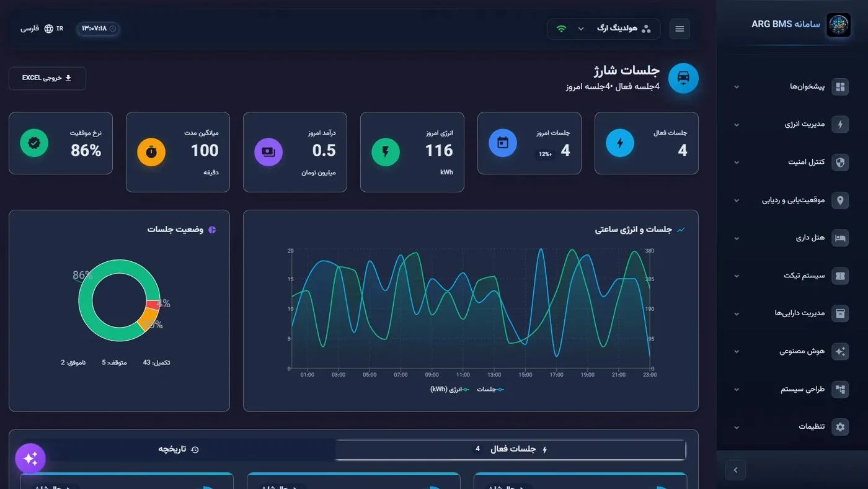The width and height of the screenshot is (868, 489).
Task: Switch to the تاریخچه tab
Action: tap(179, 449)
